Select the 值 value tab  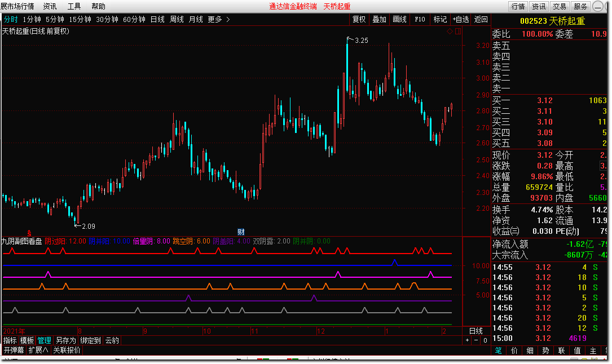(577, 350)
